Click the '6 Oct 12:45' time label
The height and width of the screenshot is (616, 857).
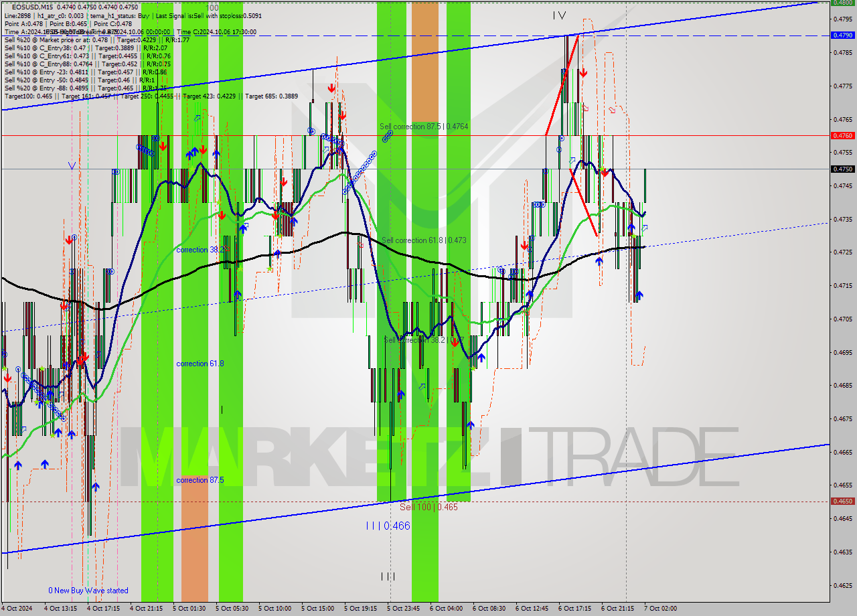pyautogui.click(x=532, y=609)
